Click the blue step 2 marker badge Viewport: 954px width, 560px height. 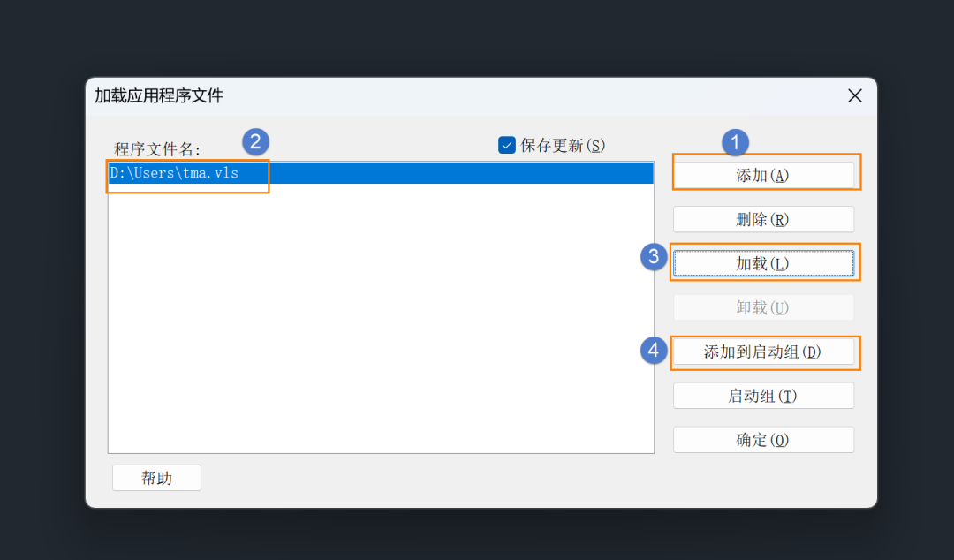click(255, 142)
